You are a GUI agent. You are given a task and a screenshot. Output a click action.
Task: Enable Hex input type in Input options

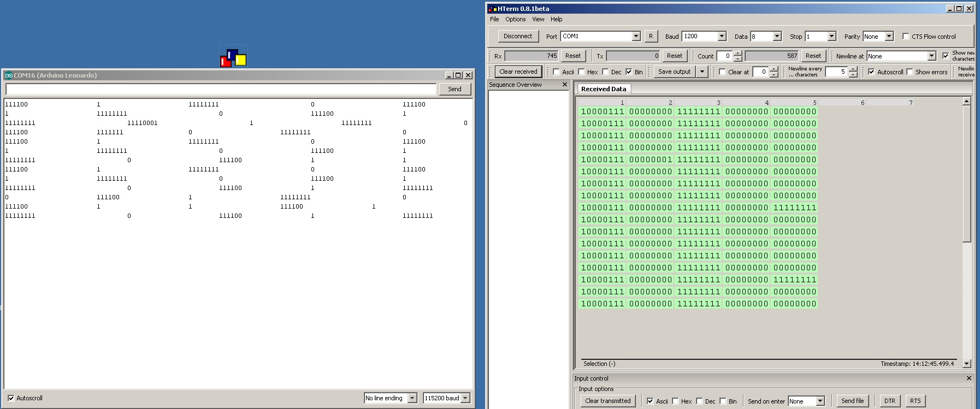coord(675,401)
